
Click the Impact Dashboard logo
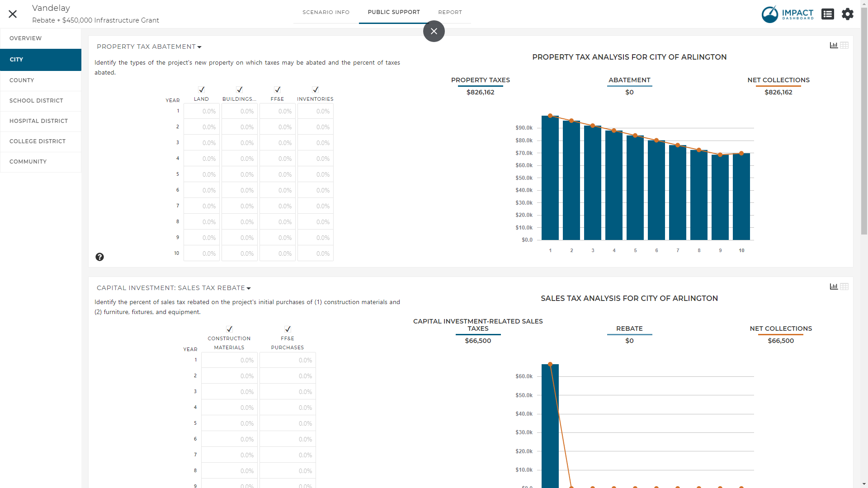point(787,14)
